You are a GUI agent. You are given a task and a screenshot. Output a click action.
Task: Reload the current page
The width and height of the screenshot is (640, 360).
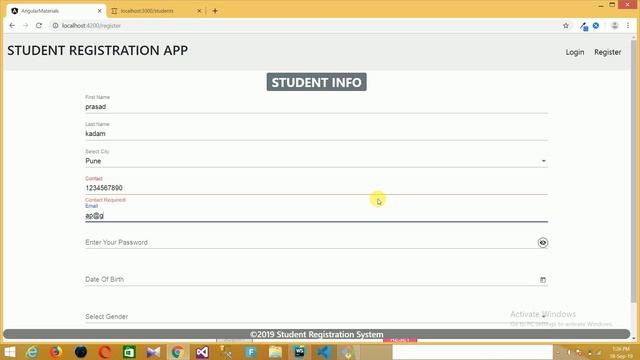pos(39,26)
